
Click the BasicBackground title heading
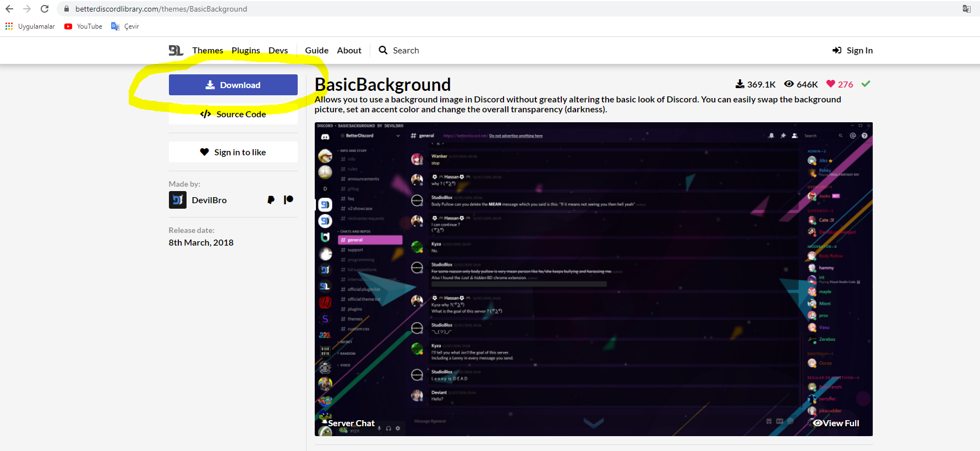click(382, 84)
